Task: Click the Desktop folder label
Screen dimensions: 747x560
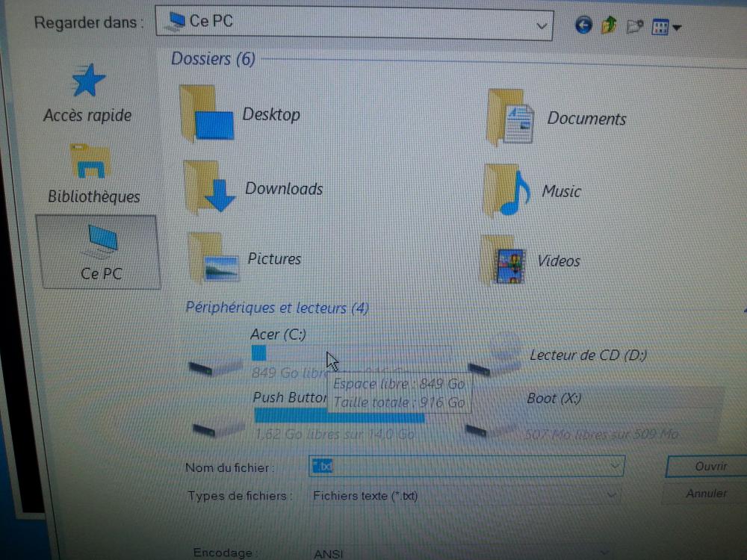Action: [271, 114]
